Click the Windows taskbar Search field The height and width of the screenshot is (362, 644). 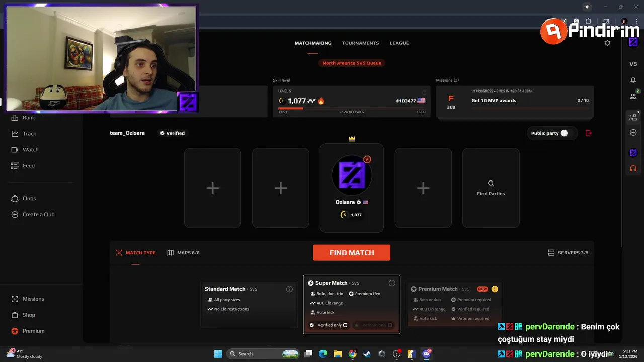(x=264, y=354)
